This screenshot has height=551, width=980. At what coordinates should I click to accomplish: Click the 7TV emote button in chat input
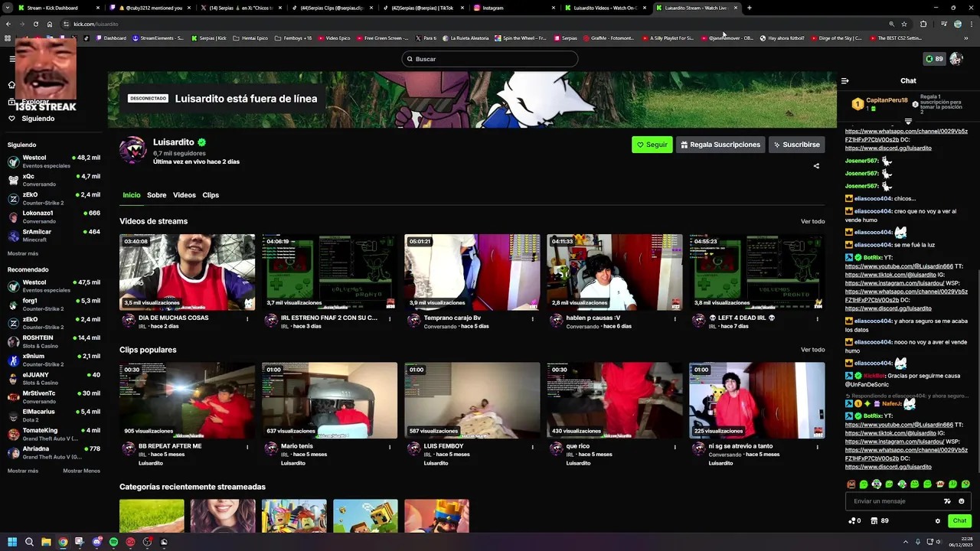pos(947,501)
